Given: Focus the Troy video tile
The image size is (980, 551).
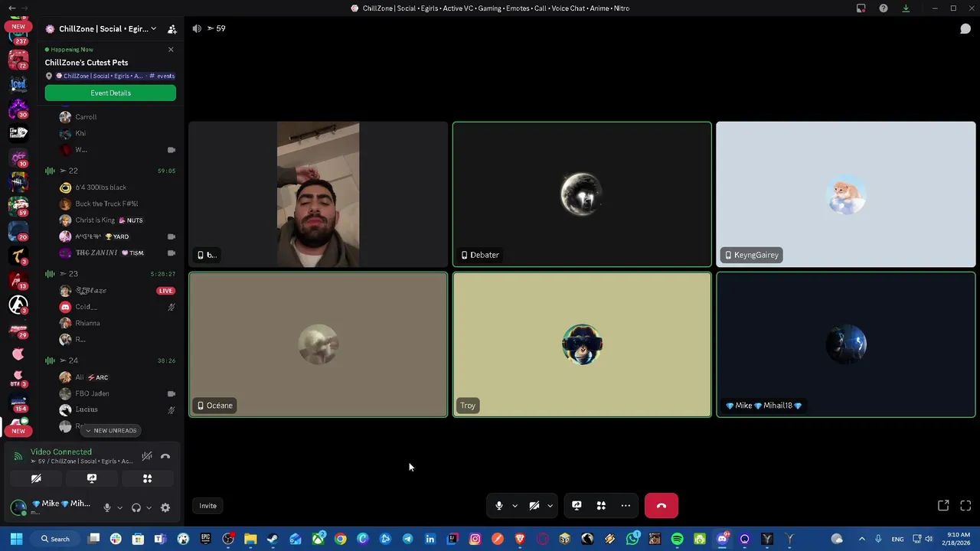Looking at the screenshot, I should click(582, 344).
